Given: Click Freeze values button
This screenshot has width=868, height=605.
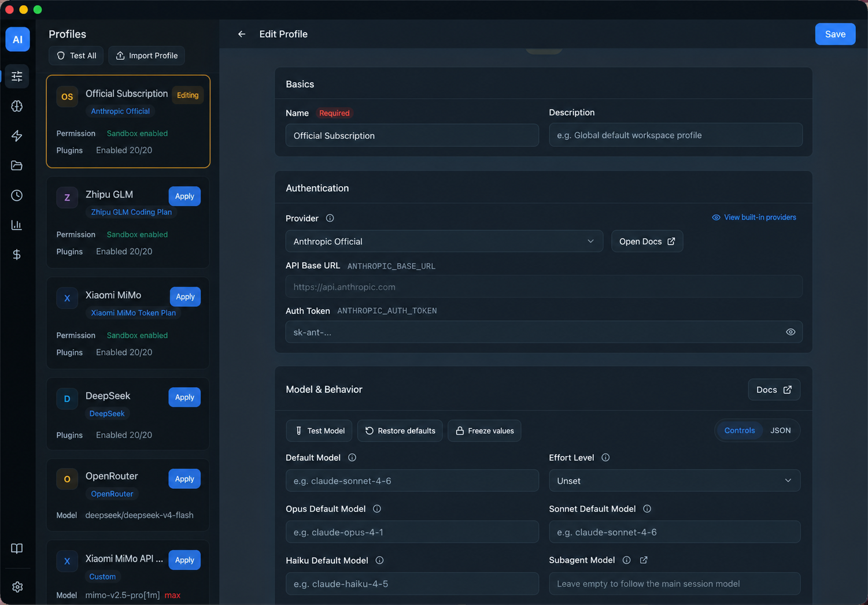Looking at the screenshot, I should coord(485,431).
